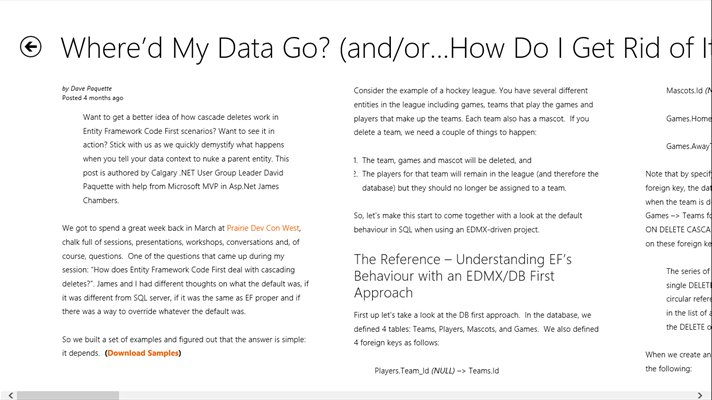712x400 pixels.
Task: Click the empty horizontal scrollbar track
Action: tap(400, 394)
